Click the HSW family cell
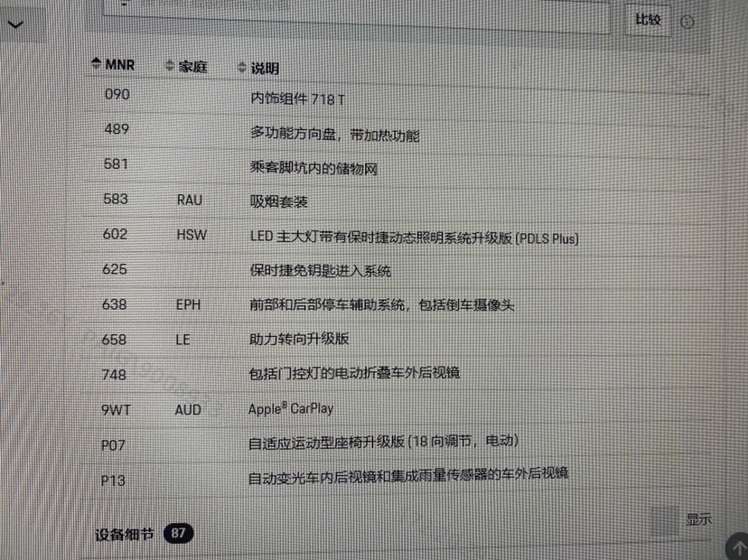The width and height of the screenshot is (748, 560). (192, 235)
